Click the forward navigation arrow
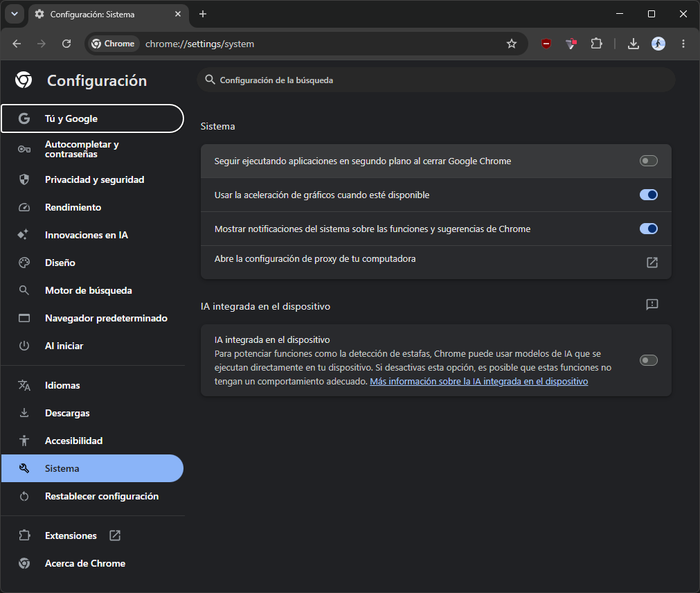Viewport: 700px width, 593px height. (41, 44)
